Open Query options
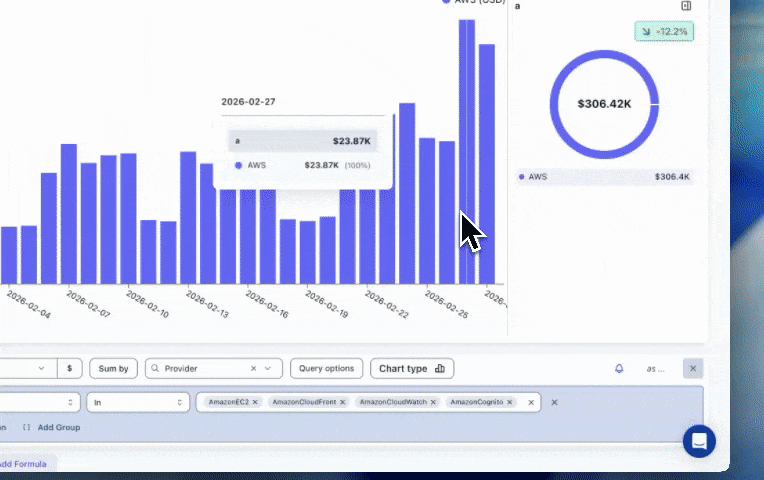This screenshot has width=764, height=480. 326,368
